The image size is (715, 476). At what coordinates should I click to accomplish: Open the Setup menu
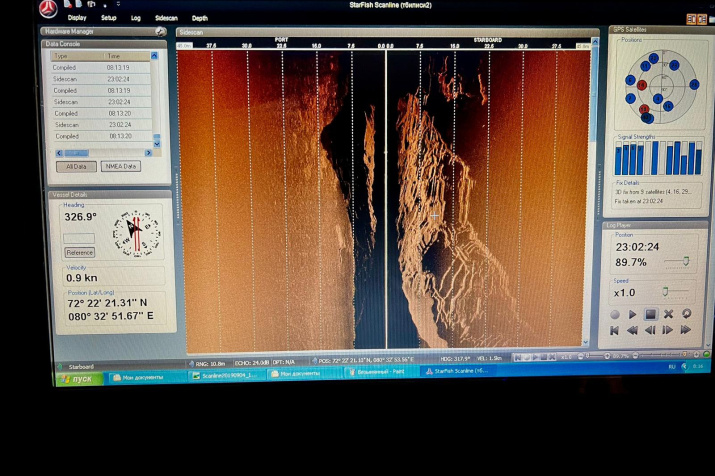[108, 18]
